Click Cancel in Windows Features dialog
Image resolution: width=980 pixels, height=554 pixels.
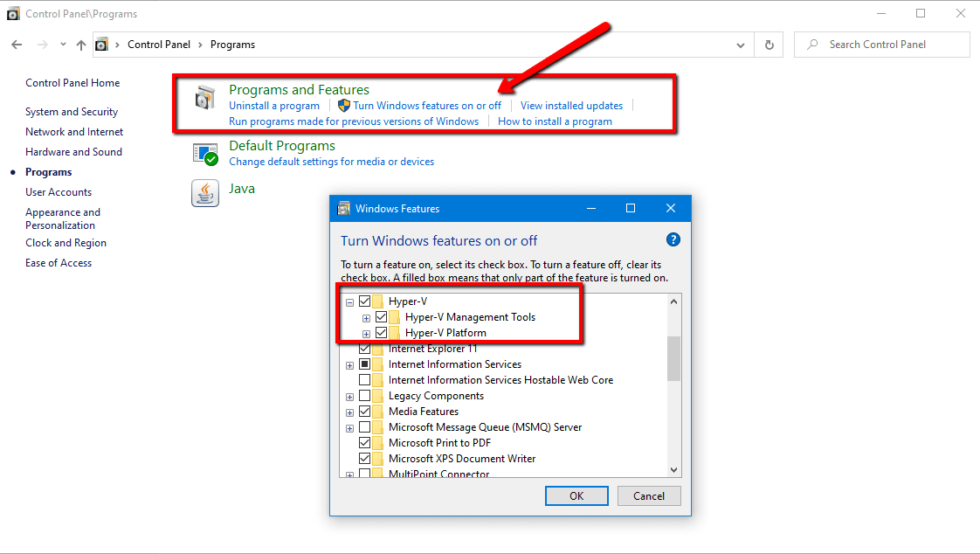(x=649, y=495)
